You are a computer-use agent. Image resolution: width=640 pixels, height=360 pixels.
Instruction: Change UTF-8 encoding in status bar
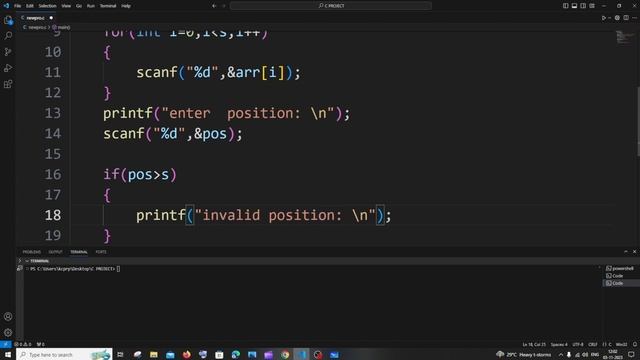(x=578, y=344)
